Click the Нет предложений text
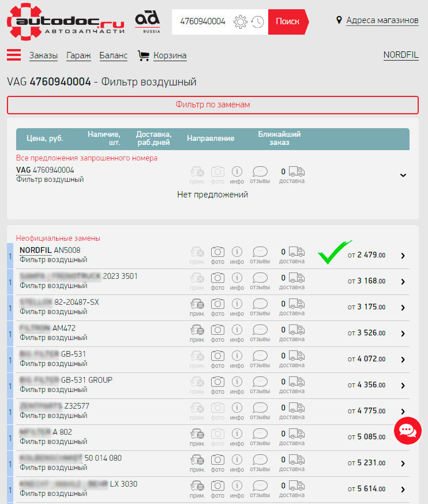The height and width of the screenshot is (504, 428). tap(212, 195)
